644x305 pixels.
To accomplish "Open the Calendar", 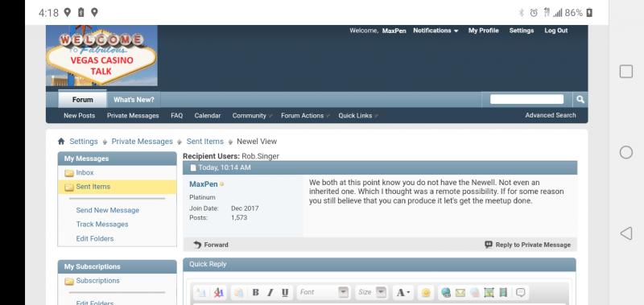I will click(x=208, y=116).
